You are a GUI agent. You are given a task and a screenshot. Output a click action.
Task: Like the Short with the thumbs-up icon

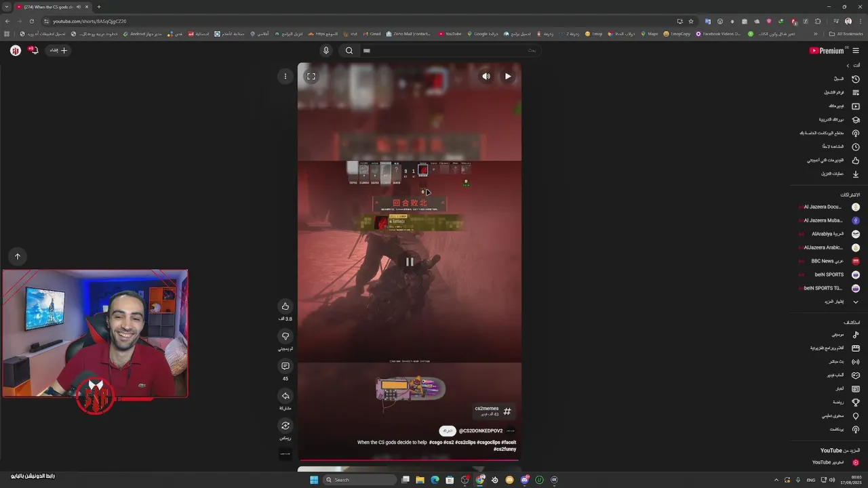tap(285, 306)
